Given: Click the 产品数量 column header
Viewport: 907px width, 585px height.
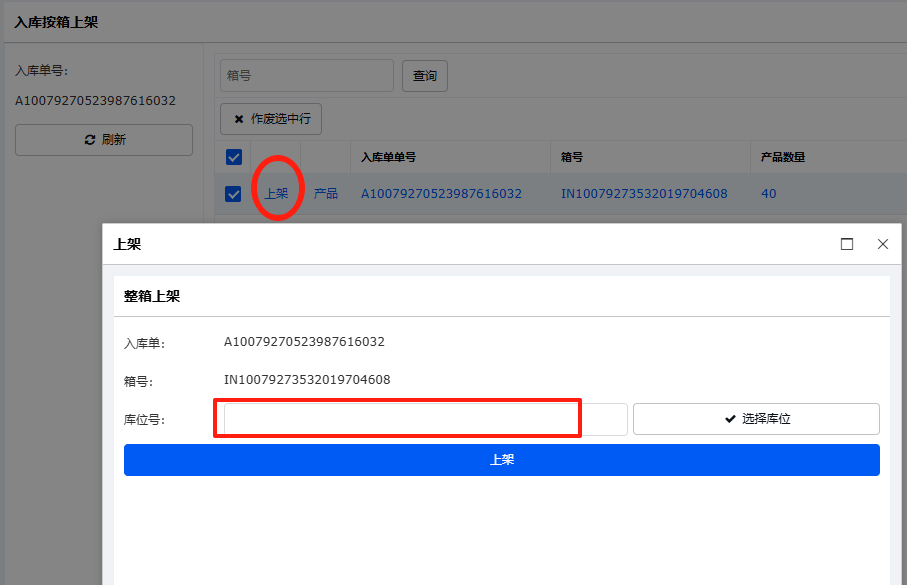Looking at the screenshot, I should click(783, 157).
